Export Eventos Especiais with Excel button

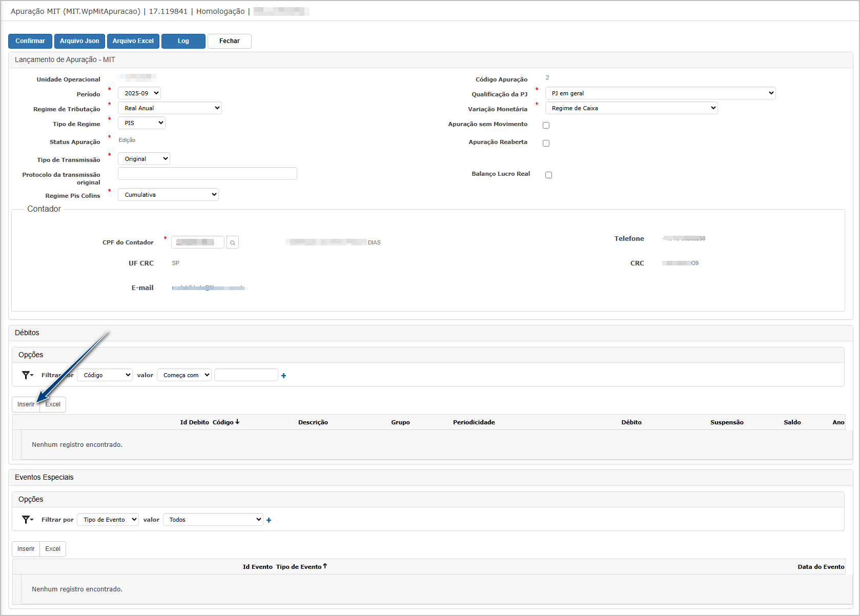click(53, 549)
